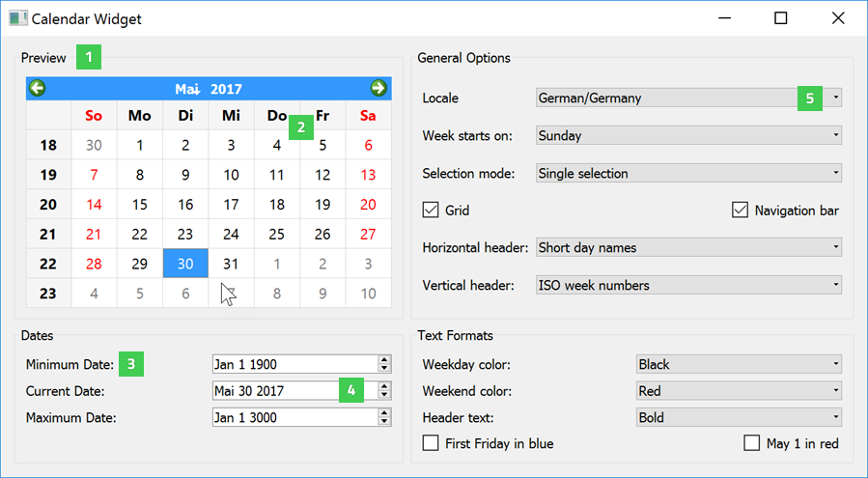Click the Maximum Date stepper arrows
868x478 pixels.
[384, 417]
